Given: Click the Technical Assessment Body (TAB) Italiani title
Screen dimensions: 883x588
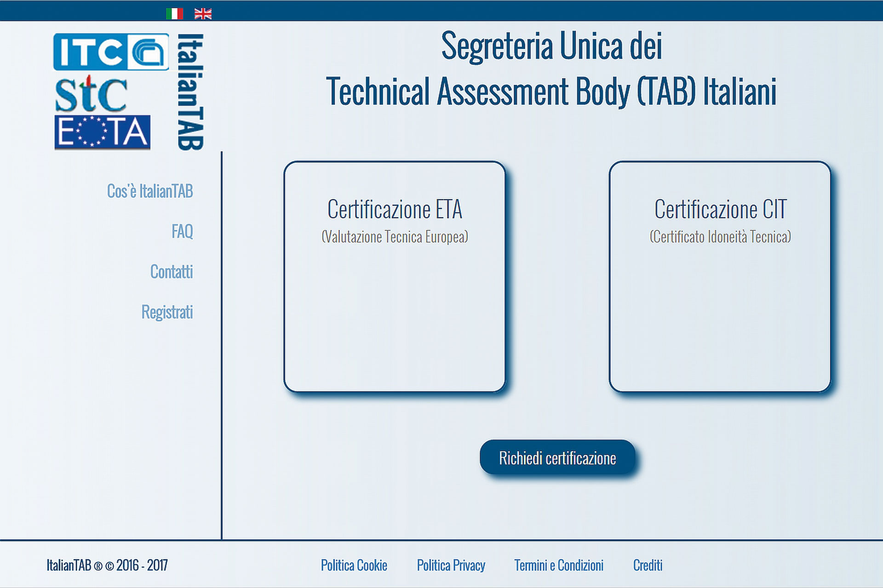Looking at the screenshot, I should pos(551,91).
